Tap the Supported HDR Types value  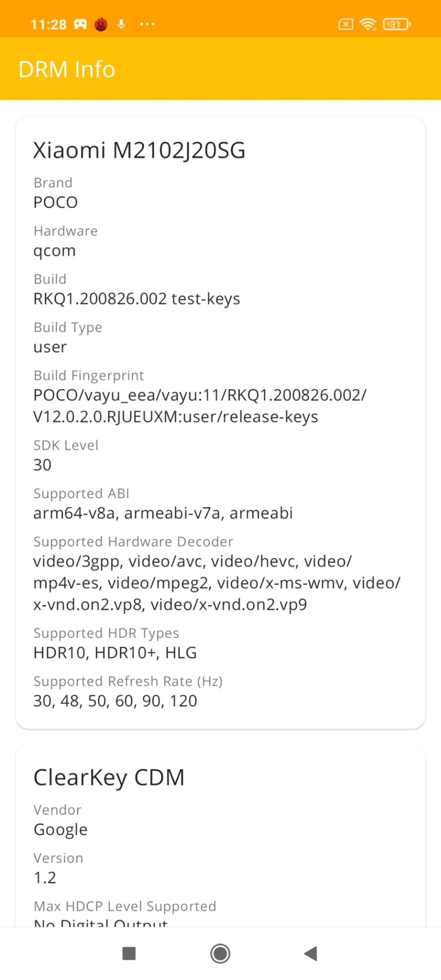(x=115, y=653)
